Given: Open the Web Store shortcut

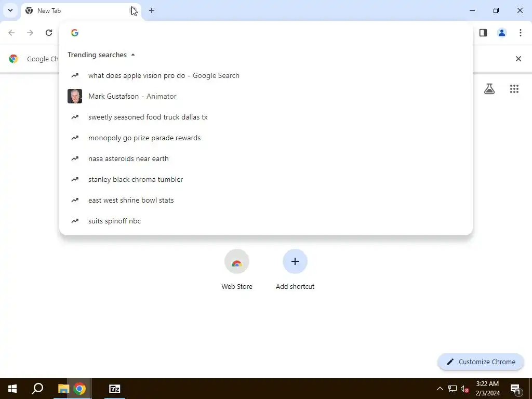Looking at the screenshot, I should click(237, 270).
